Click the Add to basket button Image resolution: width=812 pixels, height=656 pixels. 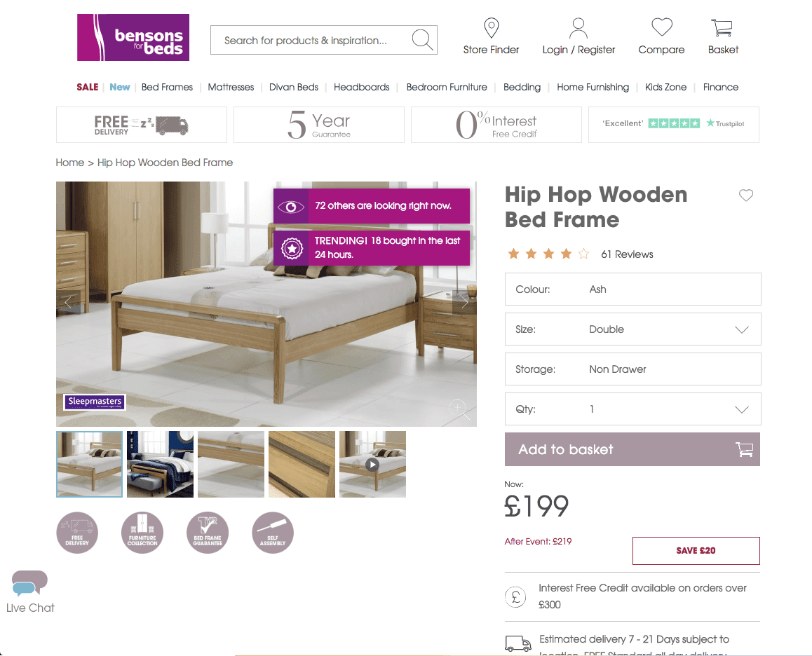(632, 449)
